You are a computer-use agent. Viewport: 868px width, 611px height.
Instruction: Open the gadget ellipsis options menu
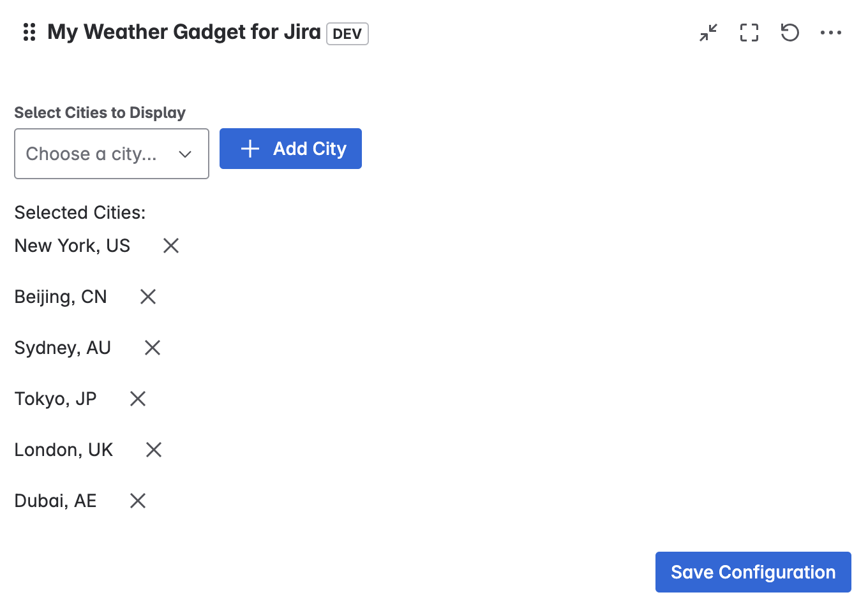click(831, 33)
